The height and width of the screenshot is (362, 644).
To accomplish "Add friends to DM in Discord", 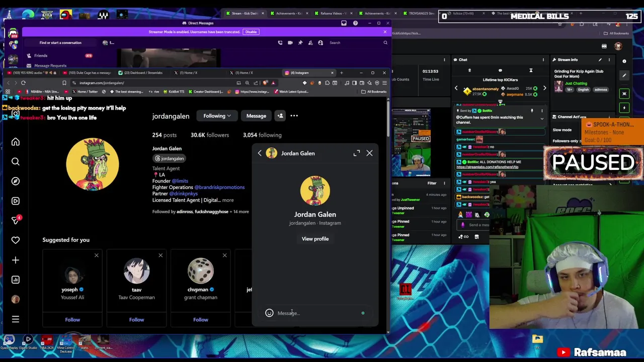I will (x=310, y=43).
